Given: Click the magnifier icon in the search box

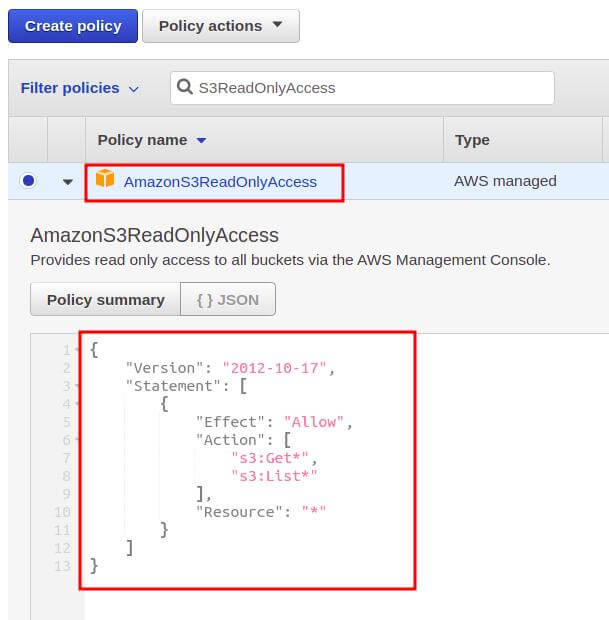Looking at the screenshot, I should point(185,88).
